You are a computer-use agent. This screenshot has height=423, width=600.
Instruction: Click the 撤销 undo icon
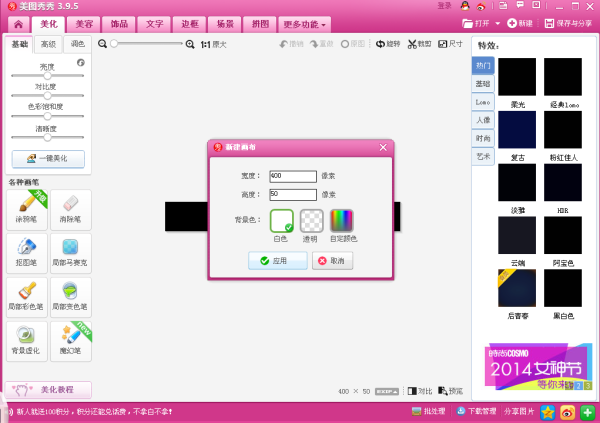tap(284, 44)
